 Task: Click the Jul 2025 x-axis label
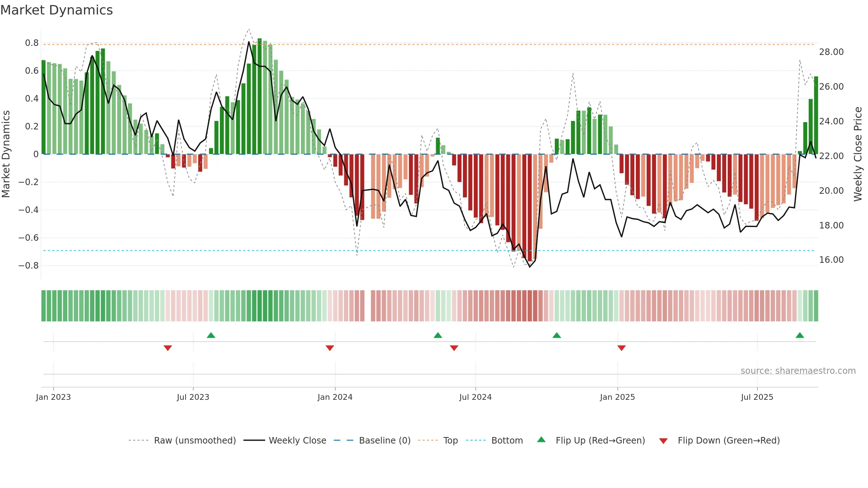757,397
